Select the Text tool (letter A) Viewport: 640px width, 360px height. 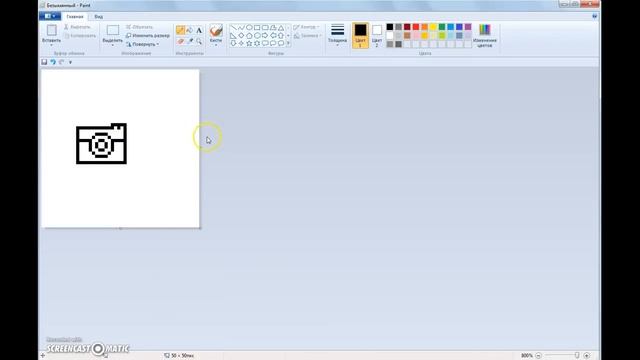click(x=199, y=30)
